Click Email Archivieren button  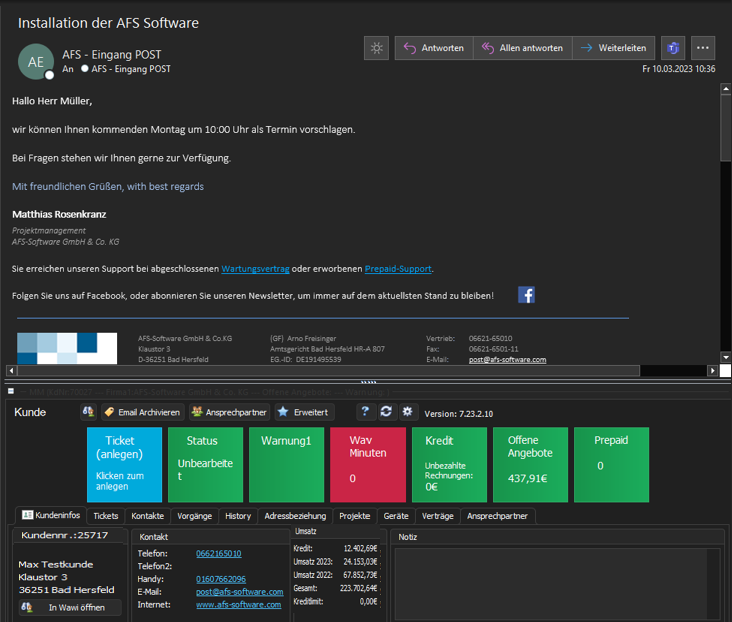click(143, 412)
